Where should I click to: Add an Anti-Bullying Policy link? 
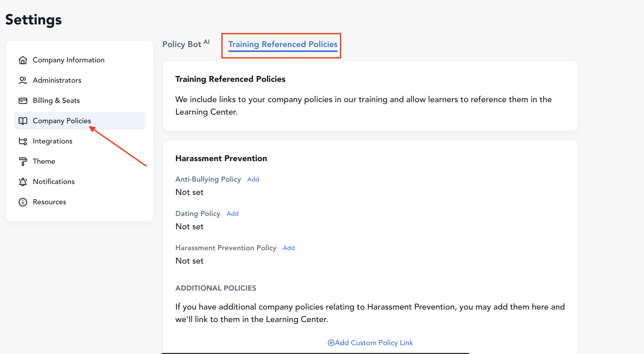pos(253,179)
